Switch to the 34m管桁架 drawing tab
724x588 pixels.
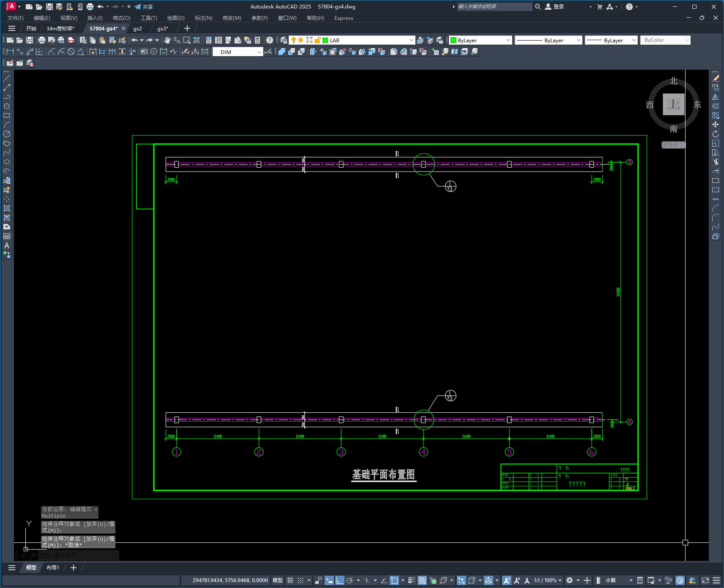pyautogui.click(x=60, y=28)
